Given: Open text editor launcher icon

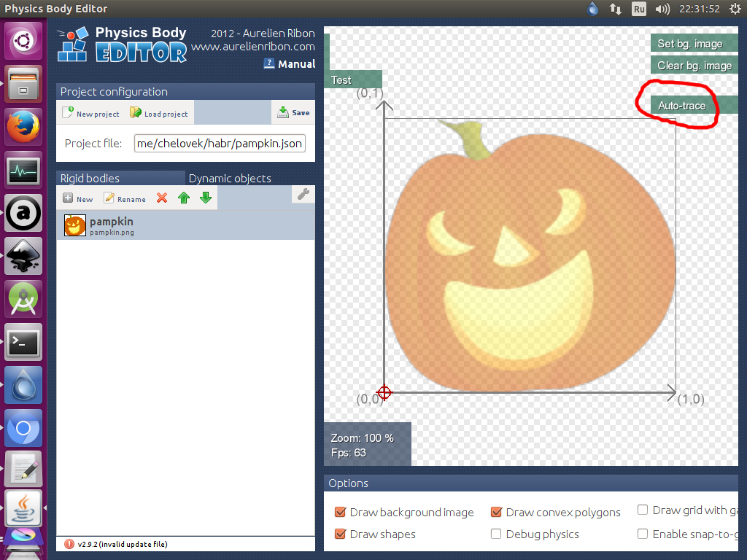Looking at the screenshot, I should [23, 470].
